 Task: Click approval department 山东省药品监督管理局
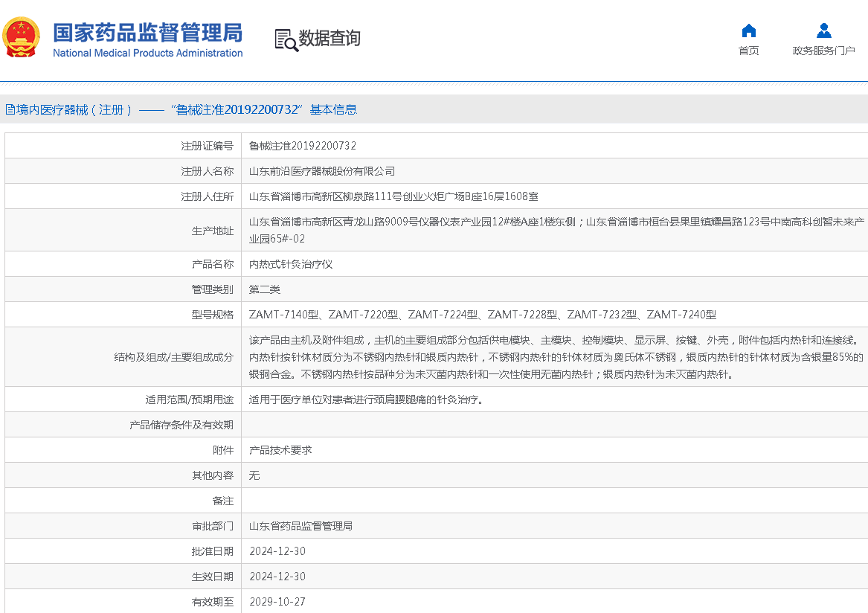(x=300, y=526)
